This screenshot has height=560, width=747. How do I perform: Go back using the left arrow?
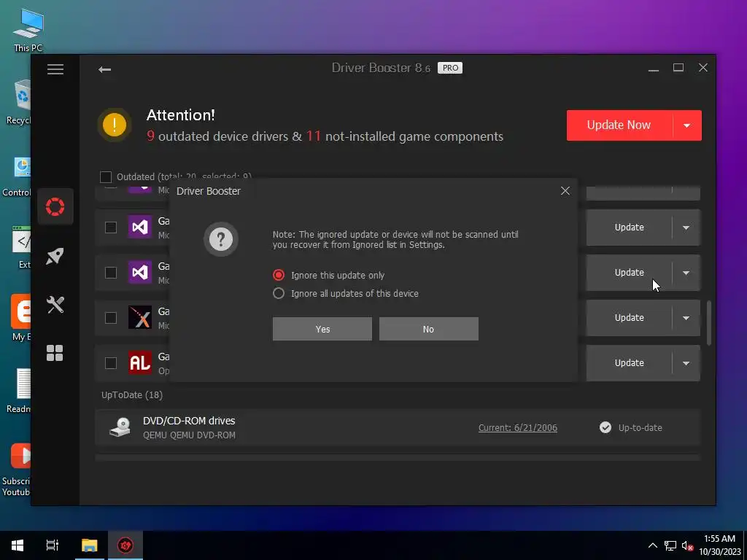pos(105,69)
